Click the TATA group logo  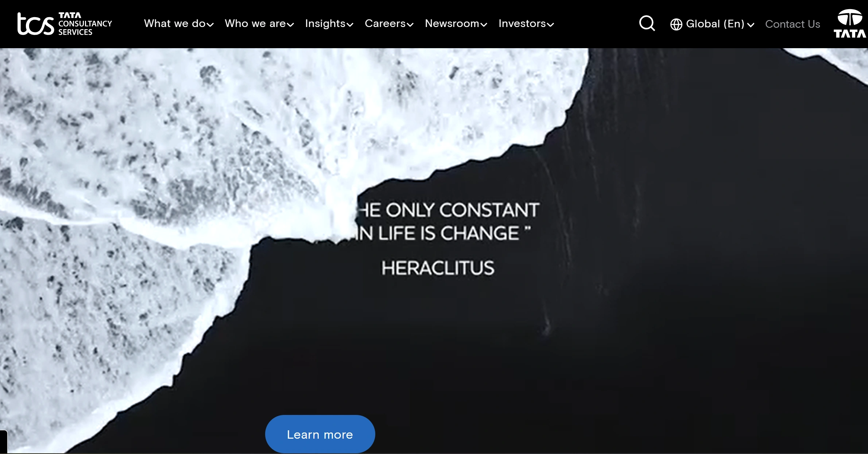(x=850, y=24)
